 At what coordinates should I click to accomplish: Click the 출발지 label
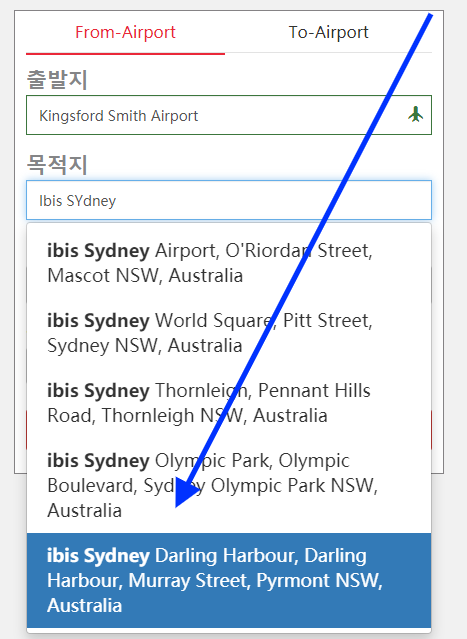coord(57,79)
